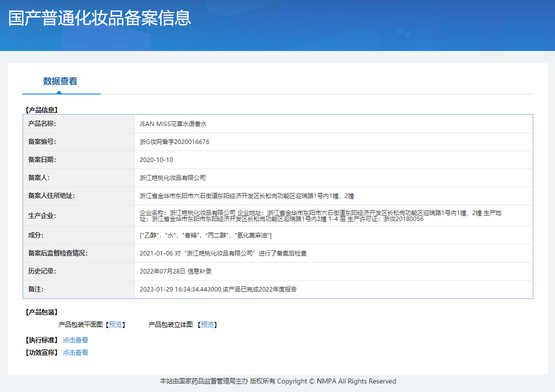The image size is (555, 392).
Task: Click the 国产普通化妆品备案信息 page title
Action: pyautogui.click(x=100, y=18)
